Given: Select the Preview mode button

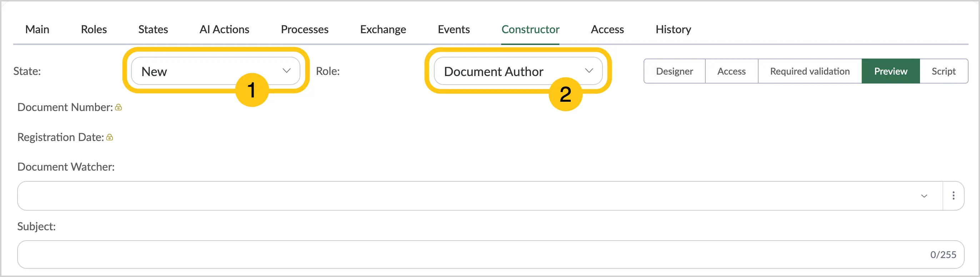Looking at the screenshot, I should [891, 71].
